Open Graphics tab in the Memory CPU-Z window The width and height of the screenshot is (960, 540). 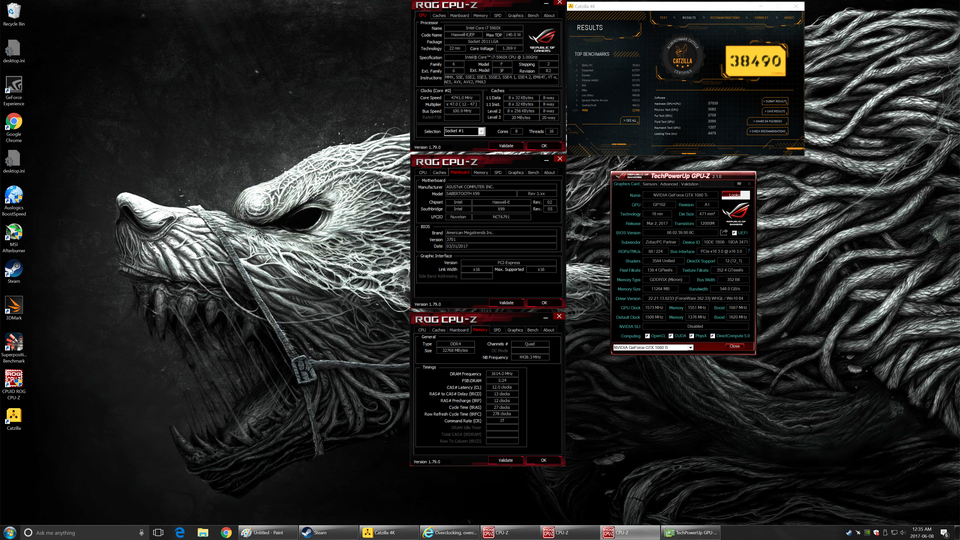coord(516,330)
